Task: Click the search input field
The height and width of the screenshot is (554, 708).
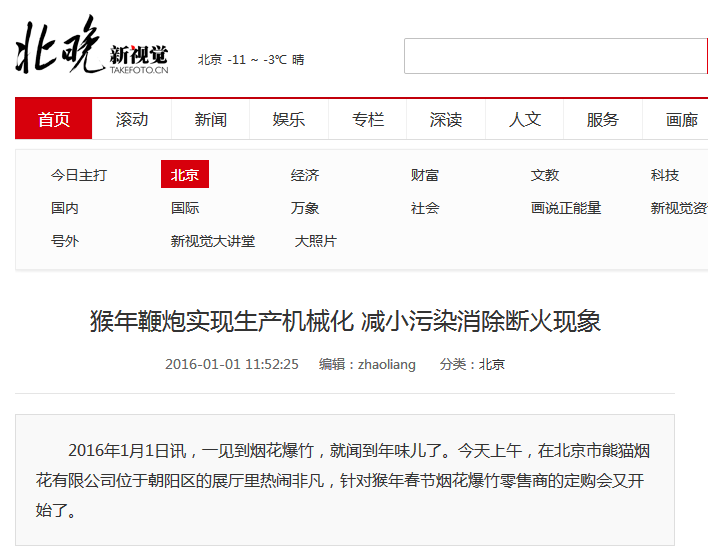Action: 555,56
